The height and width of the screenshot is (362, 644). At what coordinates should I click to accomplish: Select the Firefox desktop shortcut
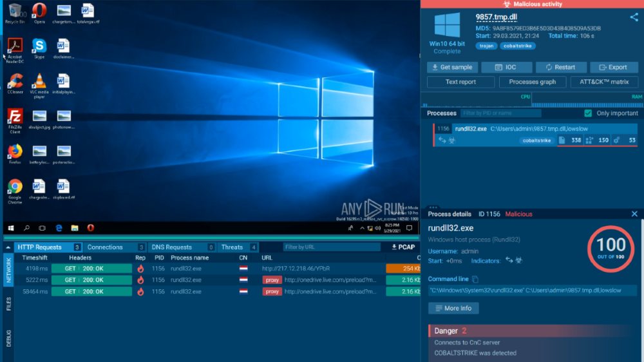(x=15, y=155)
